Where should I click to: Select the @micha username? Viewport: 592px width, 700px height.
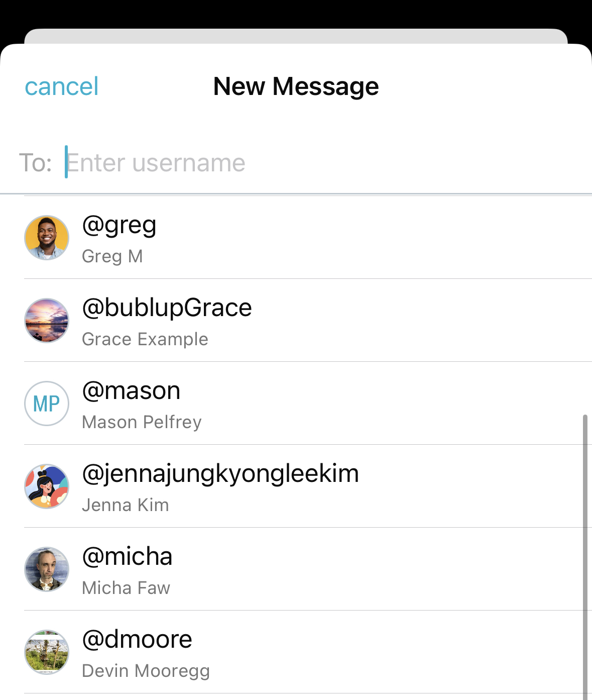point(127,557)
